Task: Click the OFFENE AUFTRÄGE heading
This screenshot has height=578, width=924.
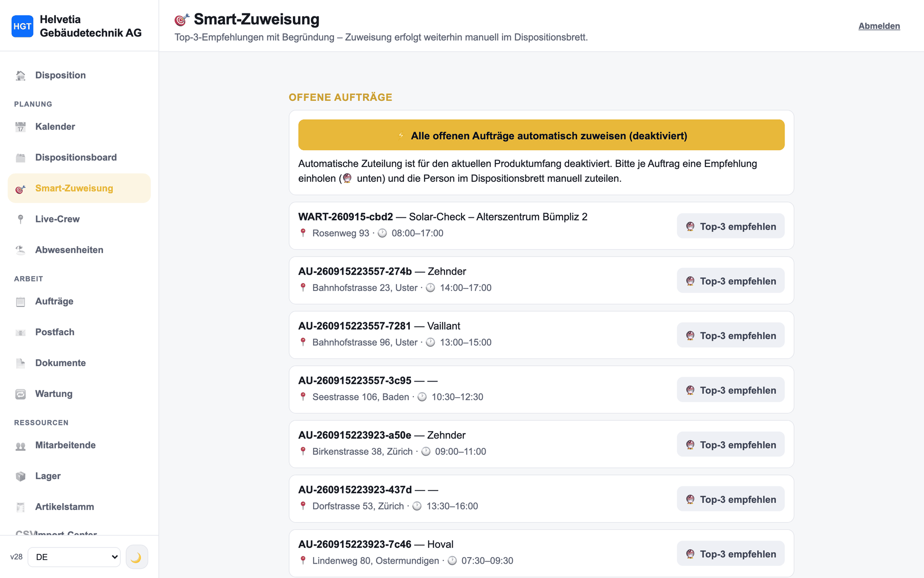Action: click(340, 97)
